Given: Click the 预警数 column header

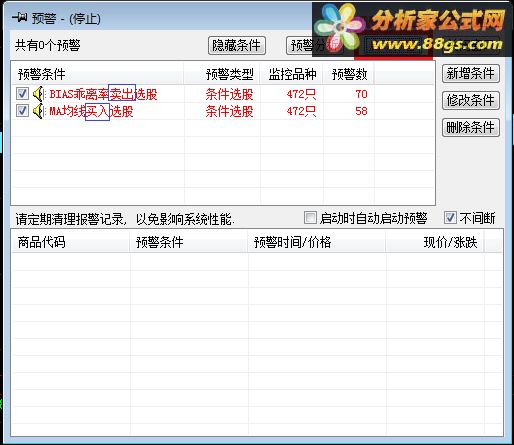Looking at the screenshot, I should click(x=349, y=74).
